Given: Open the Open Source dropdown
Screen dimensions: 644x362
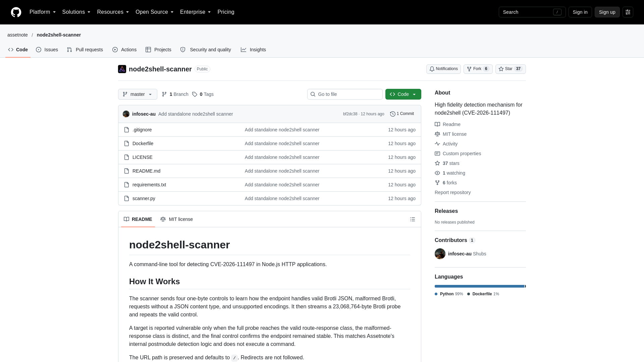Looking at the screenshot, I should coord(155,12).
